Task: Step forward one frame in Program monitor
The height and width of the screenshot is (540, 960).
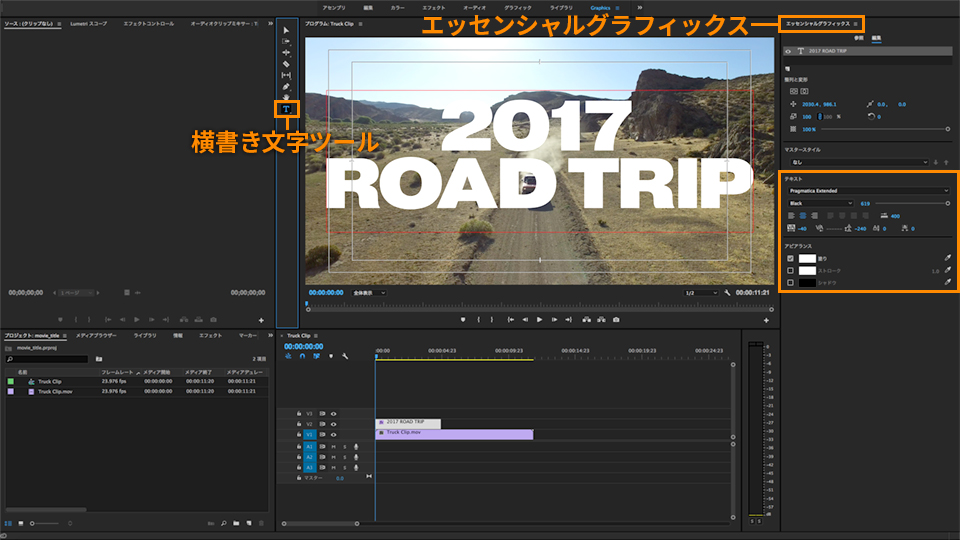Action: (x=554, y=320)
